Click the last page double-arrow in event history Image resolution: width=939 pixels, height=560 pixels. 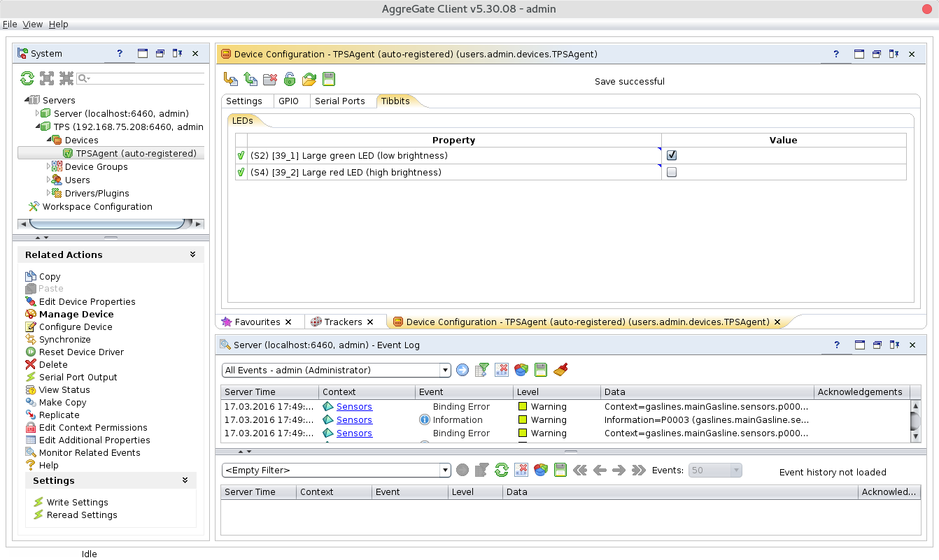click(638, 471)
